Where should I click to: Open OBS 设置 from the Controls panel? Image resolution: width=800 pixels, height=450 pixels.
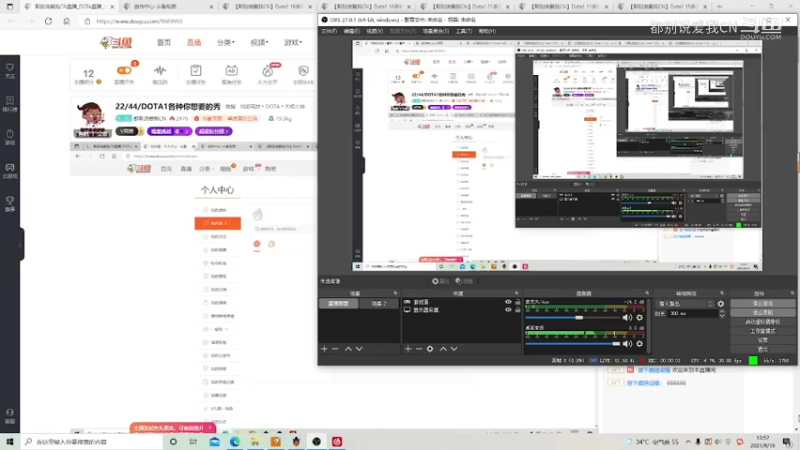point(763,340)
